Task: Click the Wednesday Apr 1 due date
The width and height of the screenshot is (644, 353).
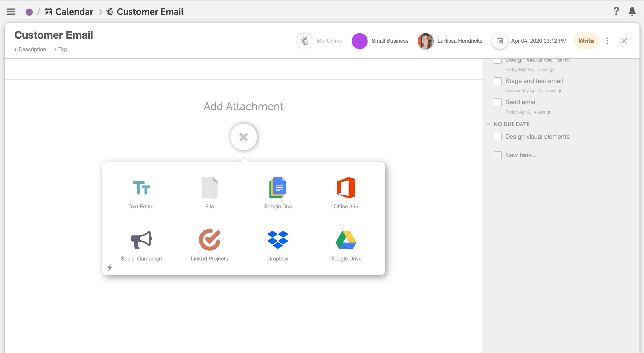Action: [x=523, y=90]
